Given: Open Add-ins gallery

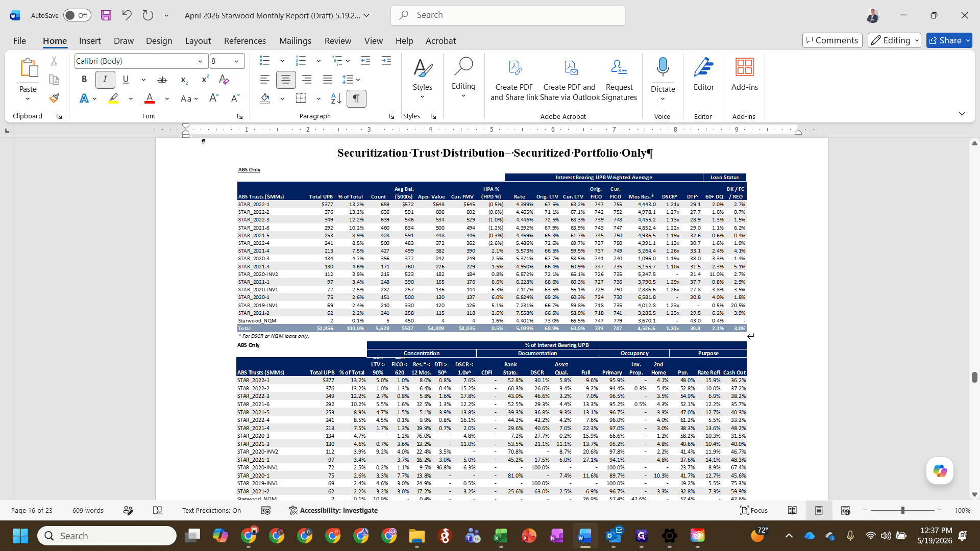Looking at the screenshot, I should click(x=745, y=74).
